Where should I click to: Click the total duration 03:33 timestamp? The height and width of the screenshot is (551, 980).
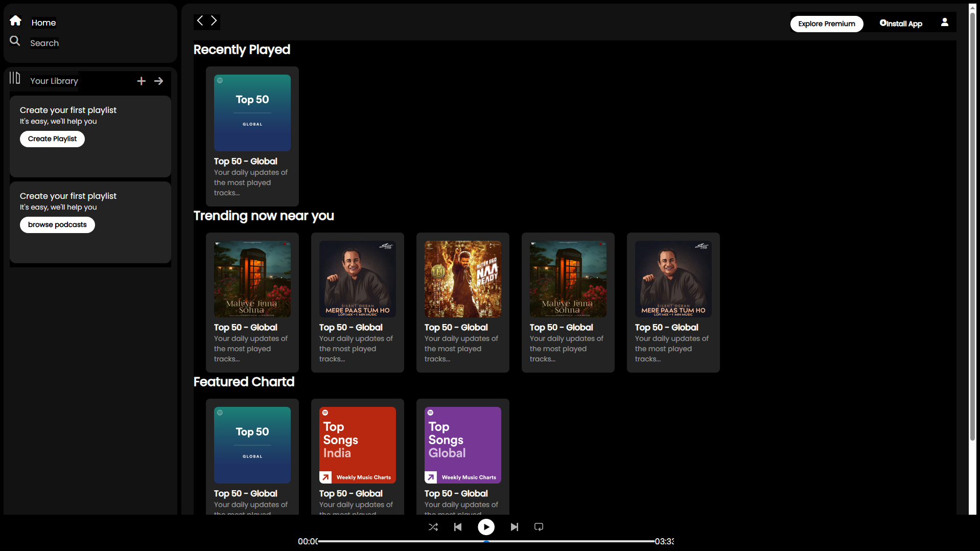tap(664, 541)
